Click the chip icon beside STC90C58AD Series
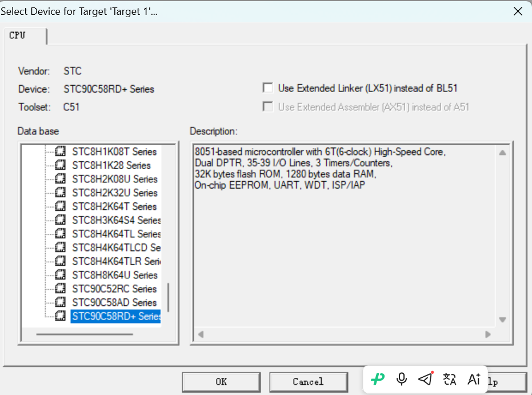532x395 pixels. click(x=61, y=302)
